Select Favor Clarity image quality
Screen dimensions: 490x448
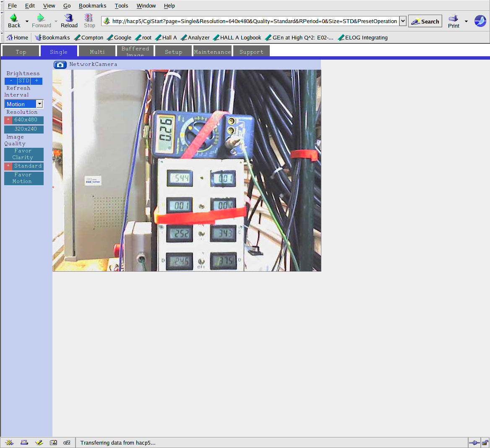(24, 154)
